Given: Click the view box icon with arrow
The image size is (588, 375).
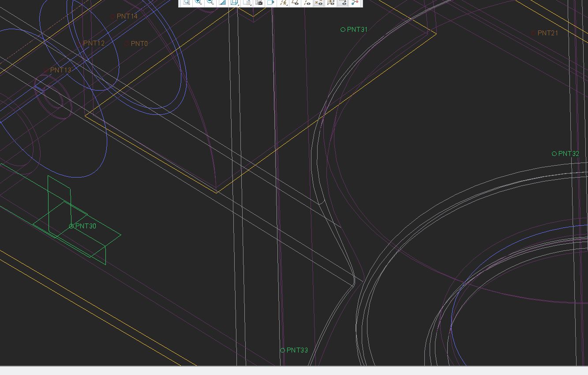Looking at the screenshot, I should pos(271,2).
